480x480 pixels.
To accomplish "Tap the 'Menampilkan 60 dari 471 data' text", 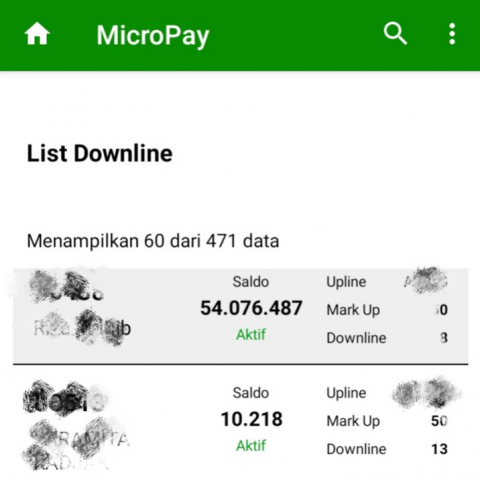I will [153, 241].
